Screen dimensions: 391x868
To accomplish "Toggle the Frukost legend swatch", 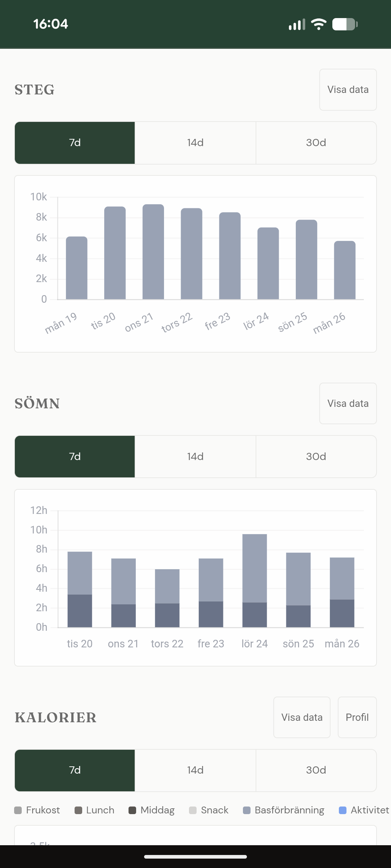I will coord(18,810).
